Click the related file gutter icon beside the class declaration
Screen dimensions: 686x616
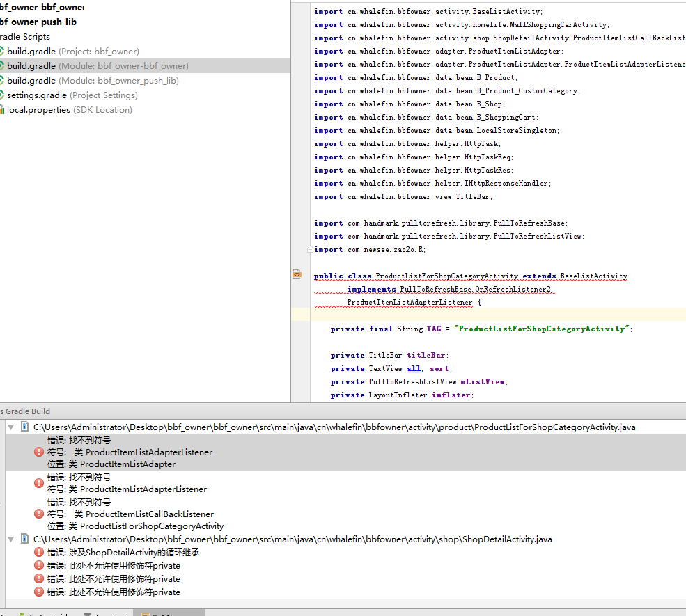tap(297, 274)
